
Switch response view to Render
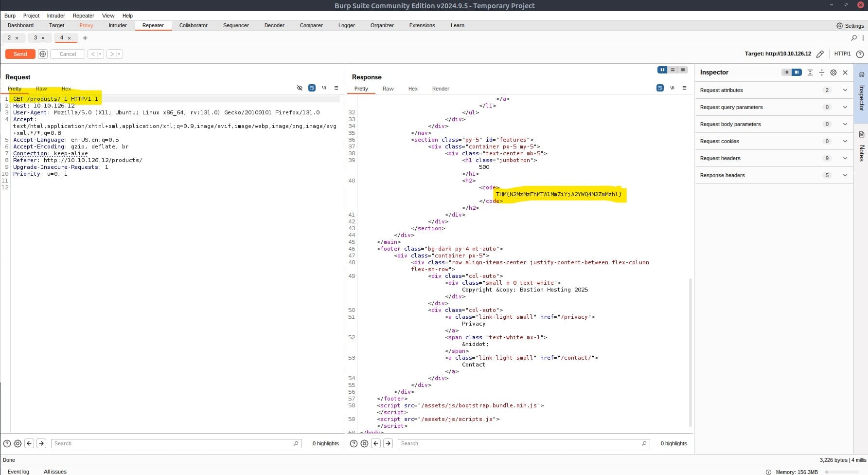(x=440, y=89)
